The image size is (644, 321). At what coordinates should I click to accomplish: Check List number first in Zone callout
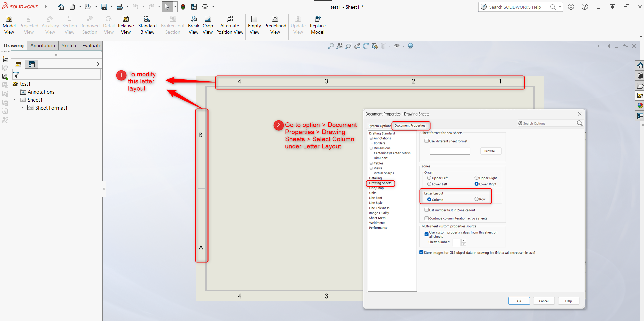coord(427,210)
